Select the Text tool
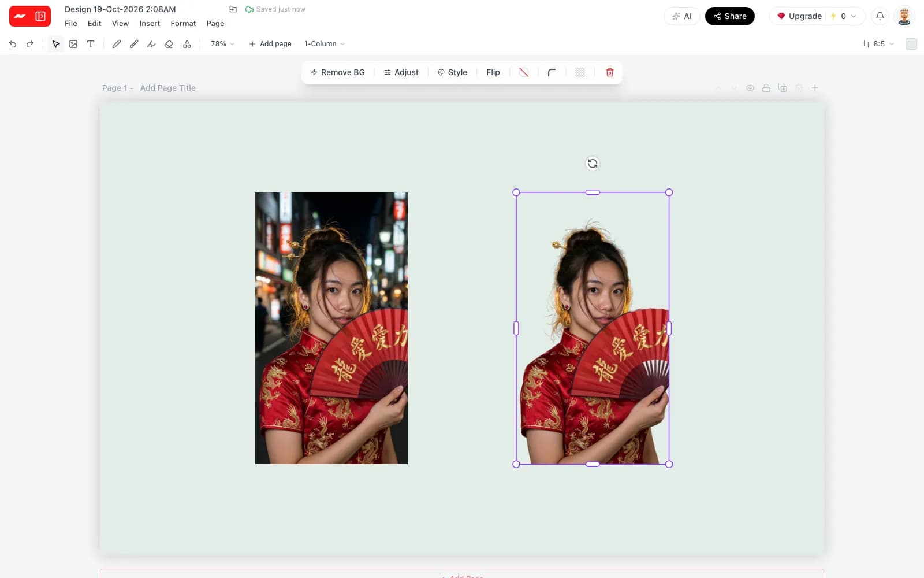This screenshot has width=924, height=578. tap(91, 44)
